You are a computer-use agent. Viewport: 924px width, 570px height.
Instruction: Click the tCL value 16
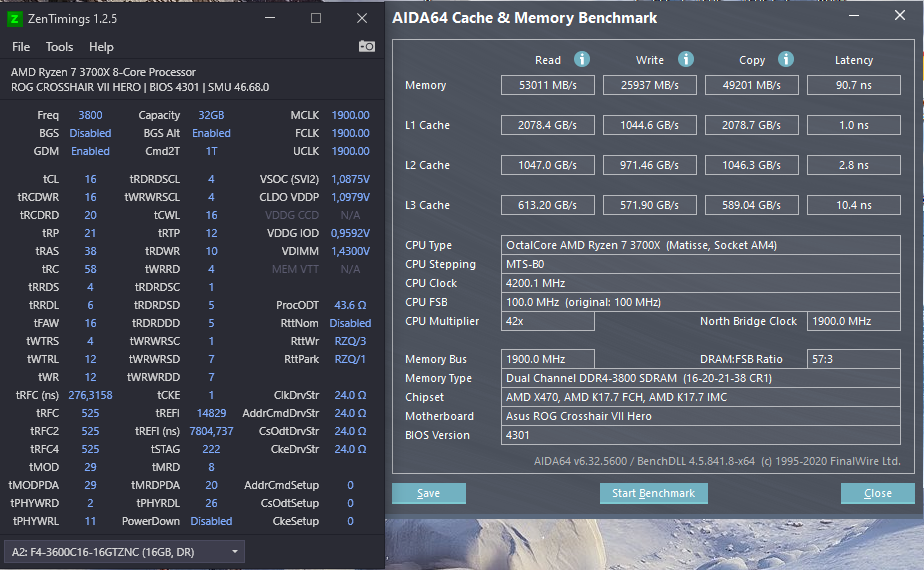90,179
